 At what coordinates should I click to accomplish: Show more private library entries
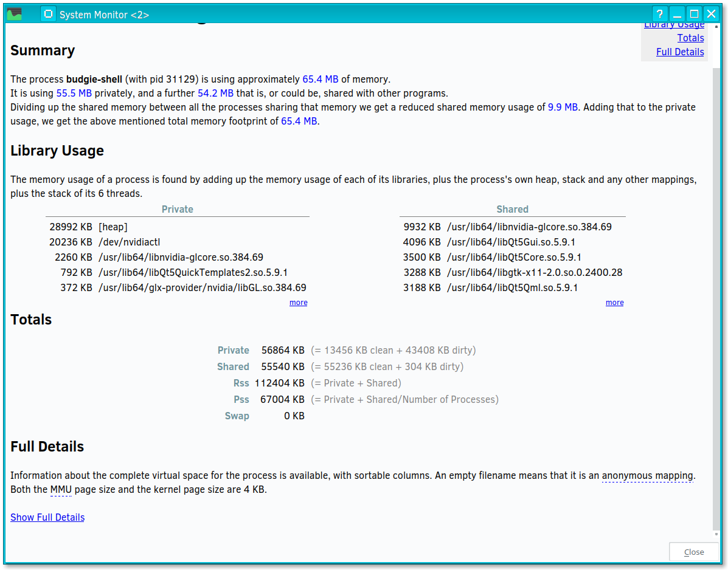(x=298, y=303)
